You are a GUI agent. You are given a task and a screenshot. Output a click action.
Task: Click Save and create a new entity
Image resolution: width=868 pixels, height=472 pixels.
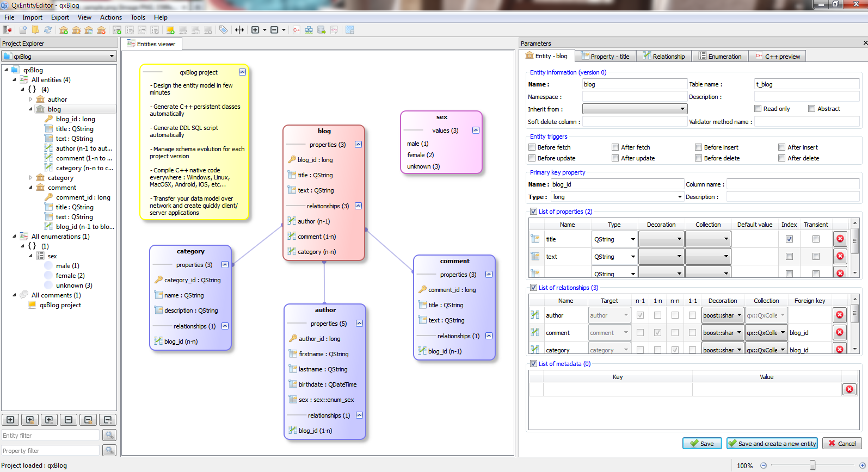tap(772, 444)
